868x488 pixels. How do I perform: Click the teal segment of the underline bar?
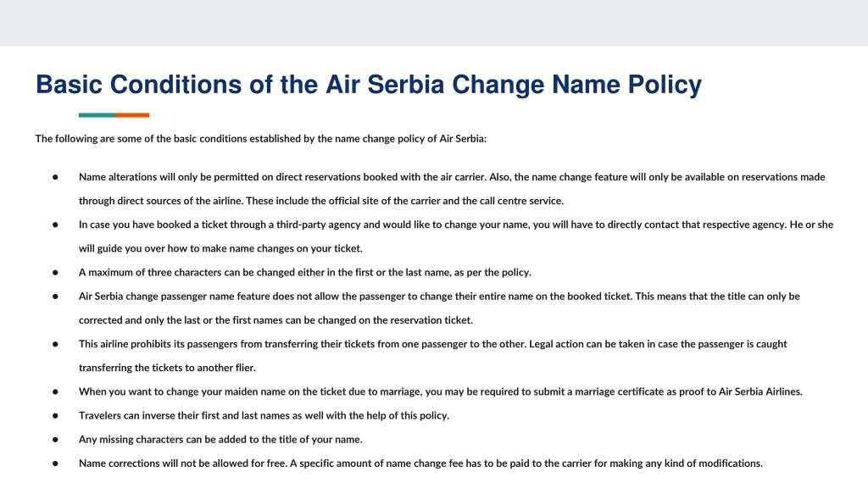97,115
